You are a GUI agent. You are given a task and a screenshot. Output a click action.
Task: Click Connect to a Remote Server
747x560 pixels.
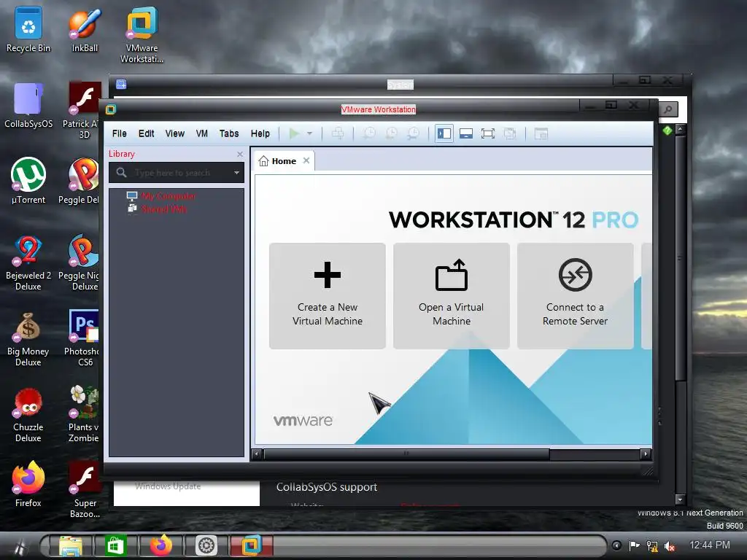(x=575, y=296)
